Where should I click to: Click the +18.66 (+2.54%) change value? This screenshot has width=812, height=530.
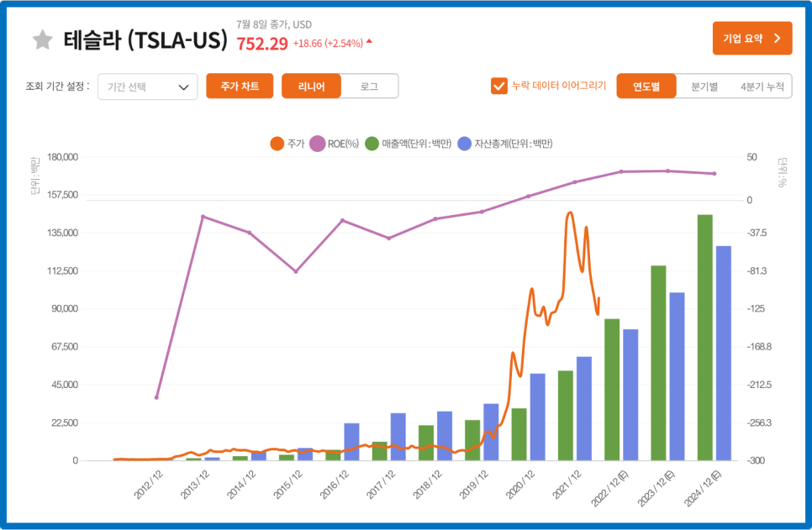(x=328, y=44)
